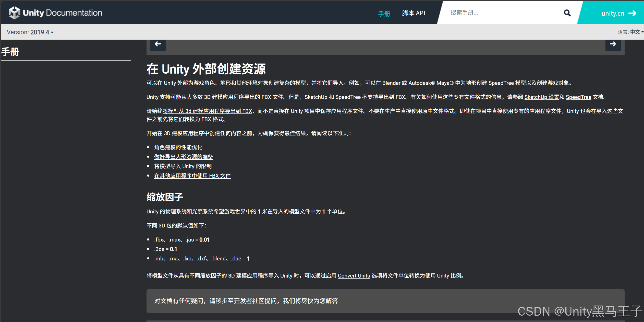Open the Convert Units link
Viewport: 644px width, 322px height.
coord(354,276)
